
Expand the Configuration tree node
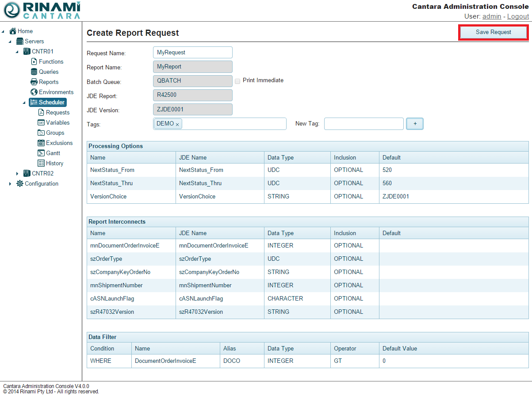[x=10, y=184]
